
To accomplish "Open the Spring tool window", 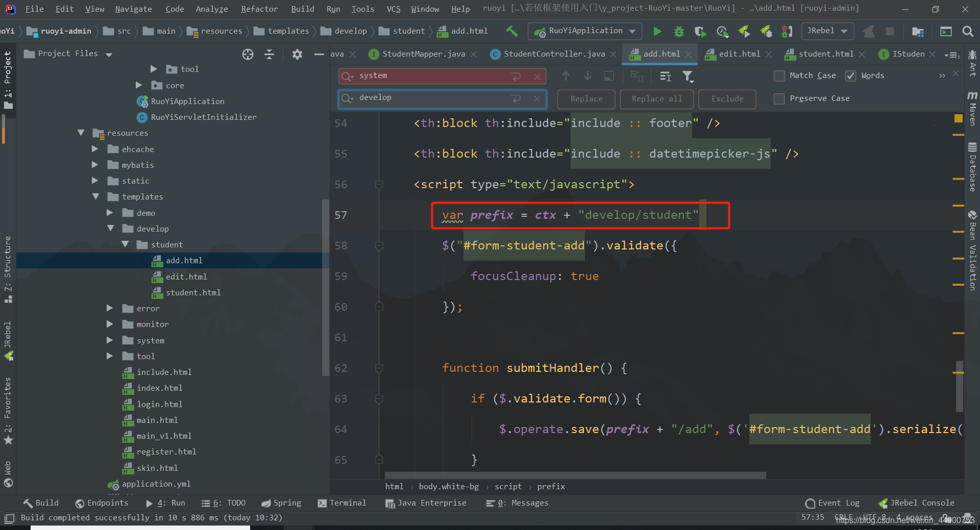I will (281, 503).
